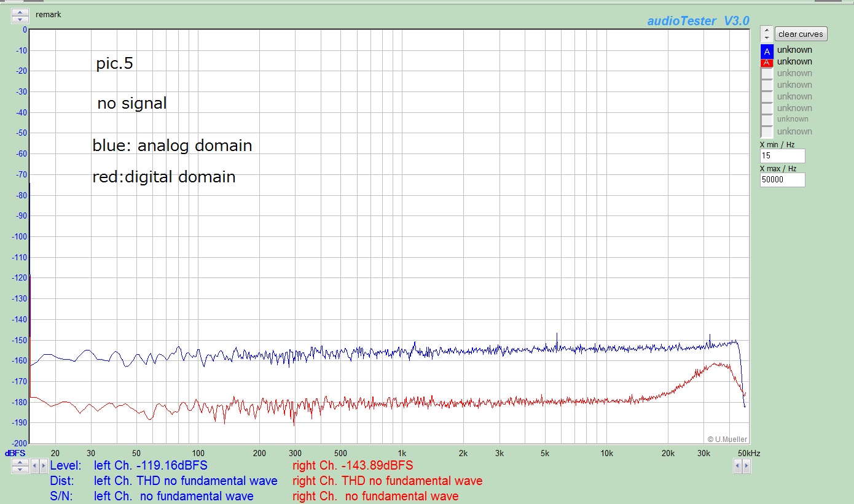This screenshot has width=854, height=504.
Task: Click the 50kHz axis label
Action: (x=749, y=453)
